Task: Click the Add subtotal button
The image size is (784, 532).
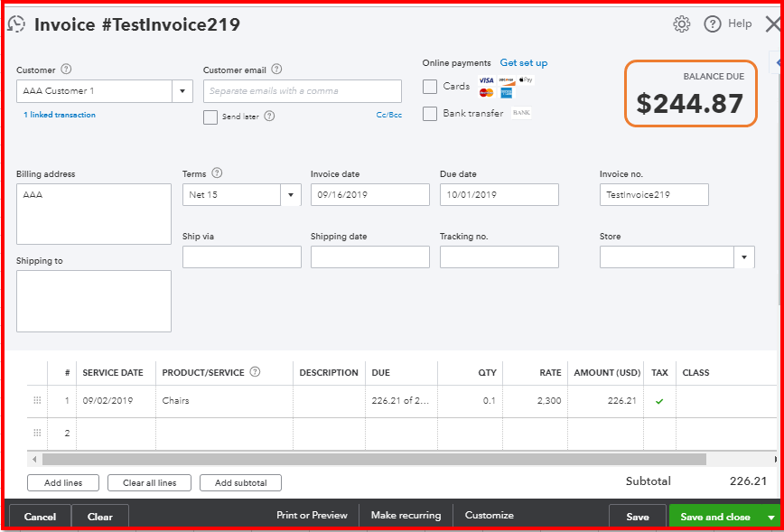Action: point(240,483)
